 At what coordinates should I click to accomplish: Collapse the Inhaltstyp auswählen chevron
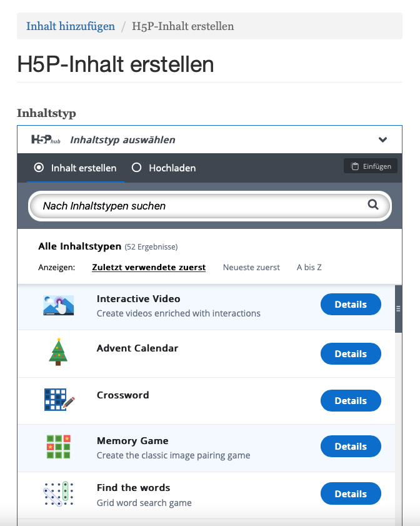383,139
